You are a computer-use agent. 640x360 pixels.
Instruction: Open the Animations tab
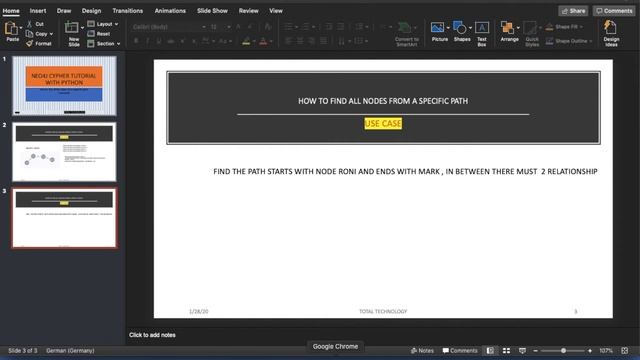170,11
